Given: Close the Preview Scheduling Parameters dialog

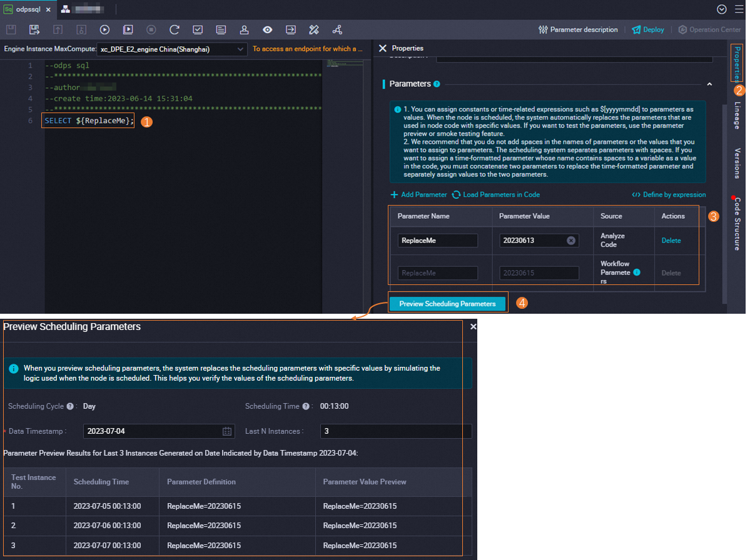Looking at the screenshot, I should (x=473, y=327).
